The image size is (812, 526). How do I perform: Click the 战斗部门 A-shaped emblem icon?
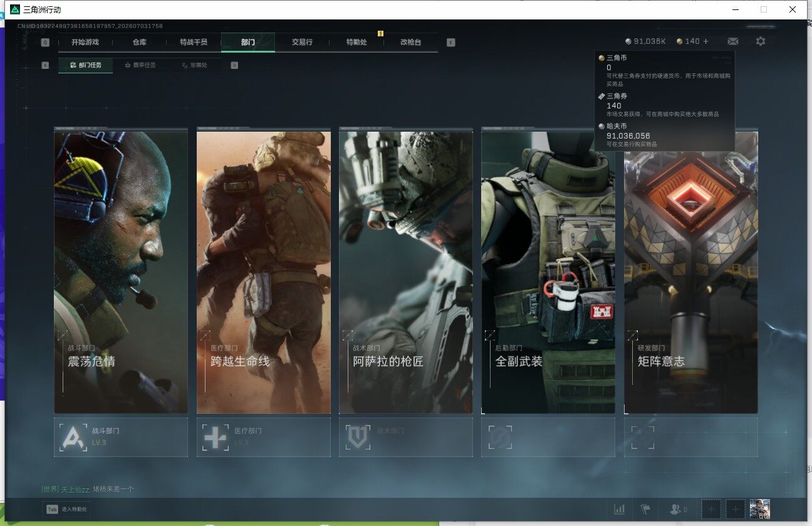pos(73,437)
